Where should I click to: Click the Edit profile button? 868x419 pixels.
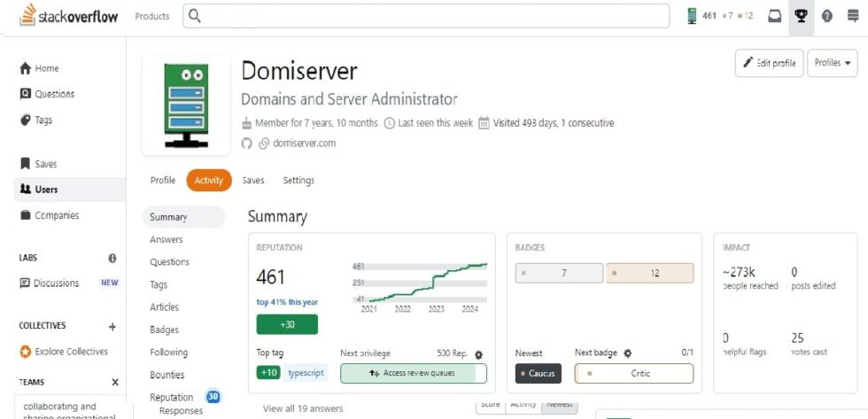click(769, 63)
